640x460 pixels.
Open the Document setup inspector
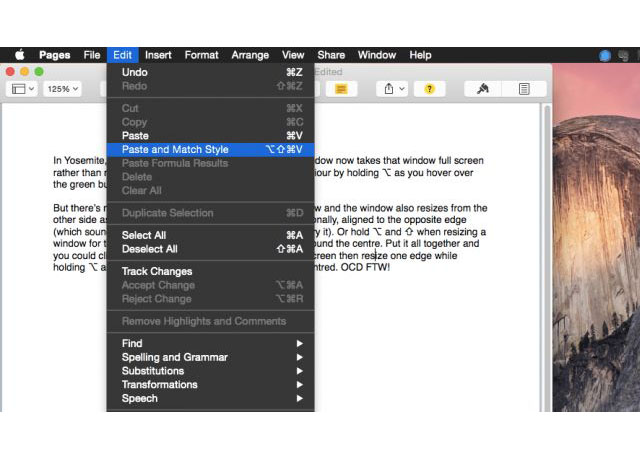click(524, 89)
